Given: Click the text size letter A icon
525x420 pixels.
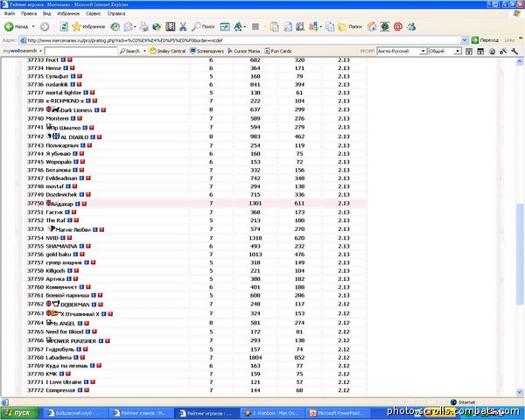Looking at the screenshot, I should click(x=238, y=26).
